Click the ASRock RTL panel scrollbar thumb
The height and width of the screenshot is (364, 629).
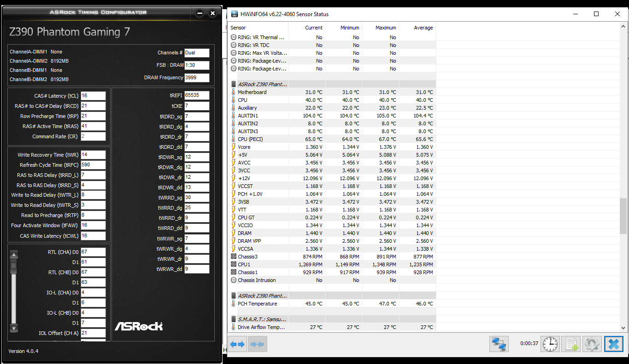14,266
